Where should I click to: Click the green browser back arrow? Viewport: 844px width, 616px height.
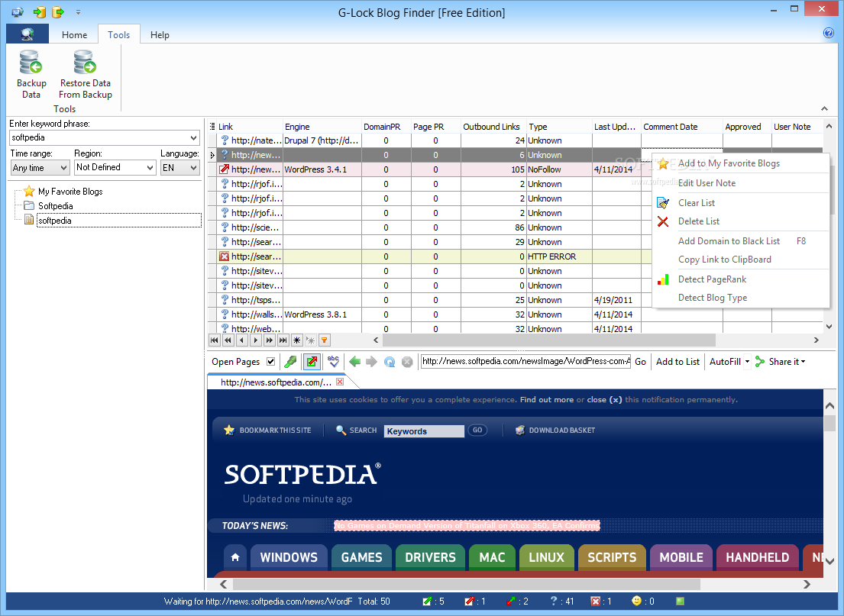354,362
